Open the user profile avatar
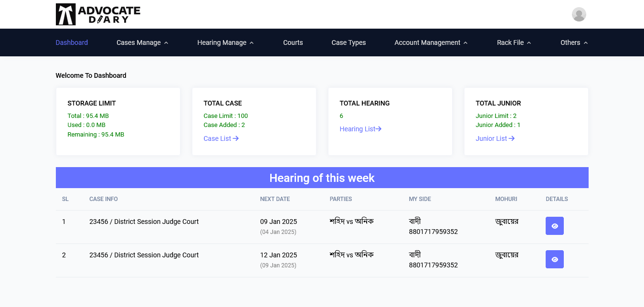644x307 pixels. click(579, 14)
